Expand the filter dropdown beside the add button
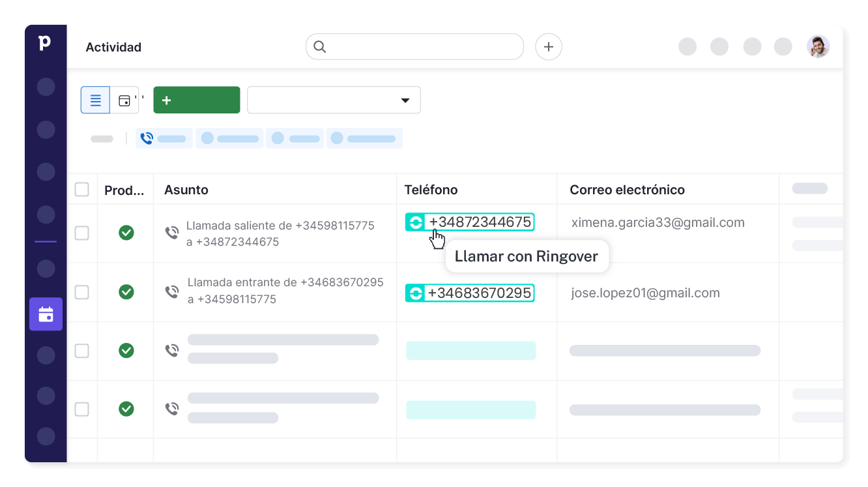The height and width of the screenshot is (487, 868). pos(405,100)
